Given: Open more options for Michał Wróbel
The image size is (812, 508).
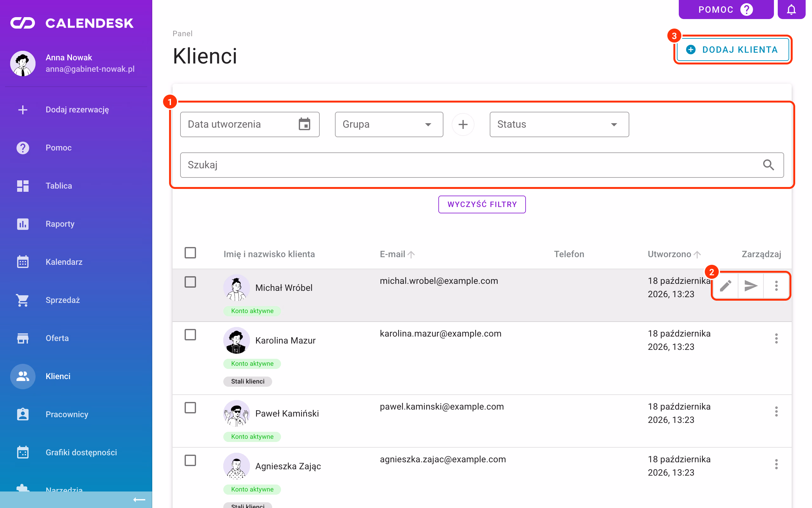Looking at the screenshot, I should pos(776,285).
